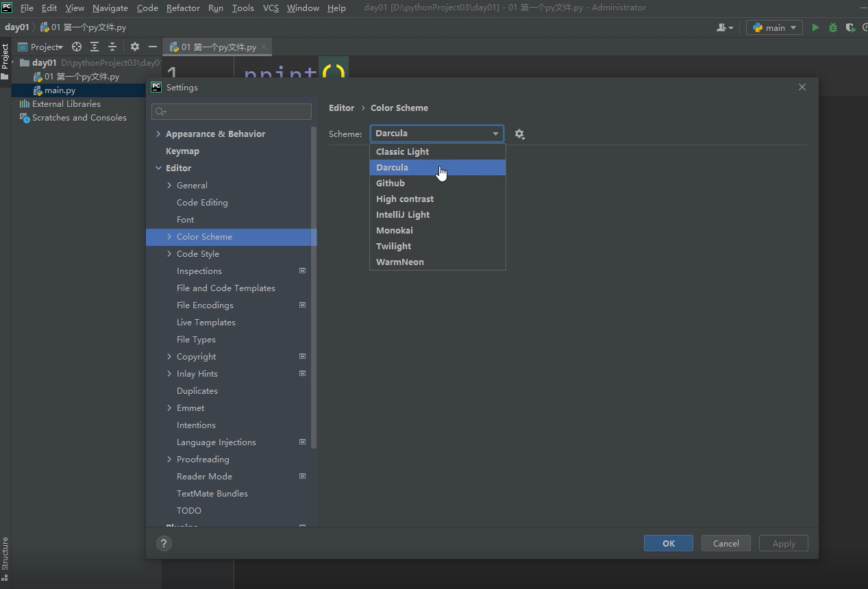Screen dimensions: 868x589
Task: Click project-level marker next to Copyright
Action: tap(302, 356)
